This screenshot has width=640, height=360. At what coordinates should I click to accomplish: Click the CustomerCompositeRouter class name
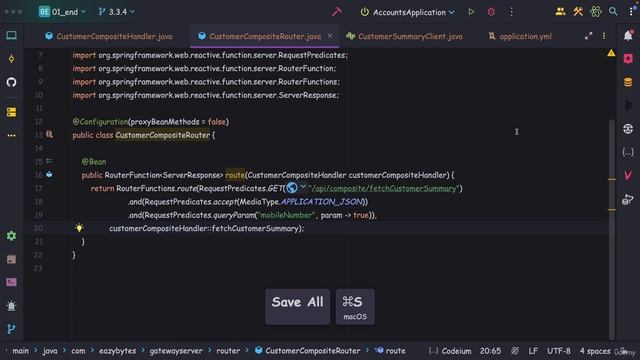point(162,135)
